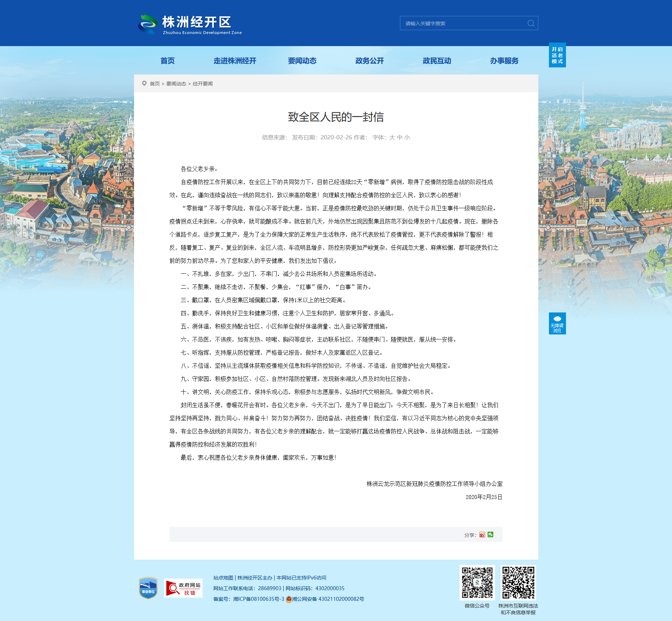Toggle the 开启适老模式 button
The height and width of the screenshot is (621, 672).
pyautogui.click(x=557, y=55)
